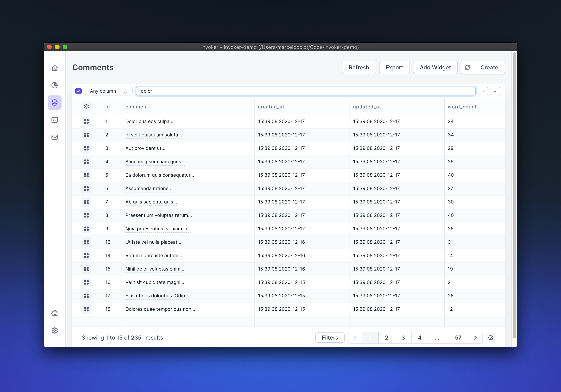
Task: Open comment 'Praesentium voluptas rerum...'
Action: (x=159, y=215)
